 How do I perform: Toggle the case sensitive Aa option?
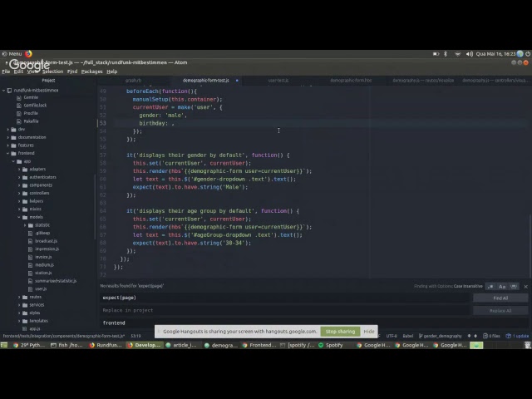point(502,287)
